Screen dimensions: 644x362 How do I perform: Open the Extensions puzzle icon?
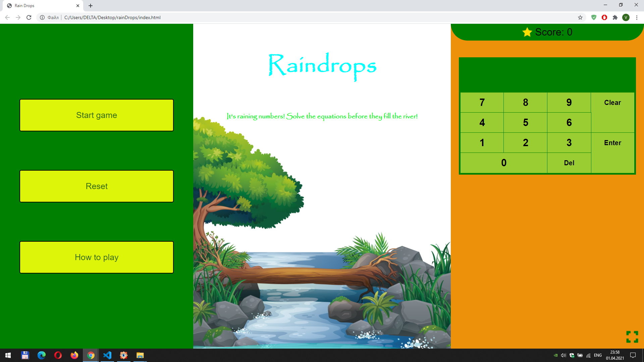615,17
